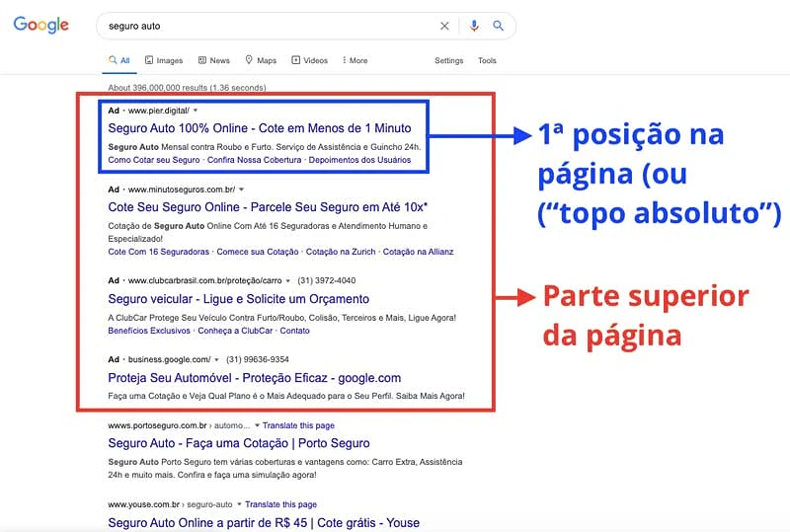The image size is (790, 532).
Task: Expand dropdown arrow next to portoseguro.com.br URL
Action: (257, 425)
